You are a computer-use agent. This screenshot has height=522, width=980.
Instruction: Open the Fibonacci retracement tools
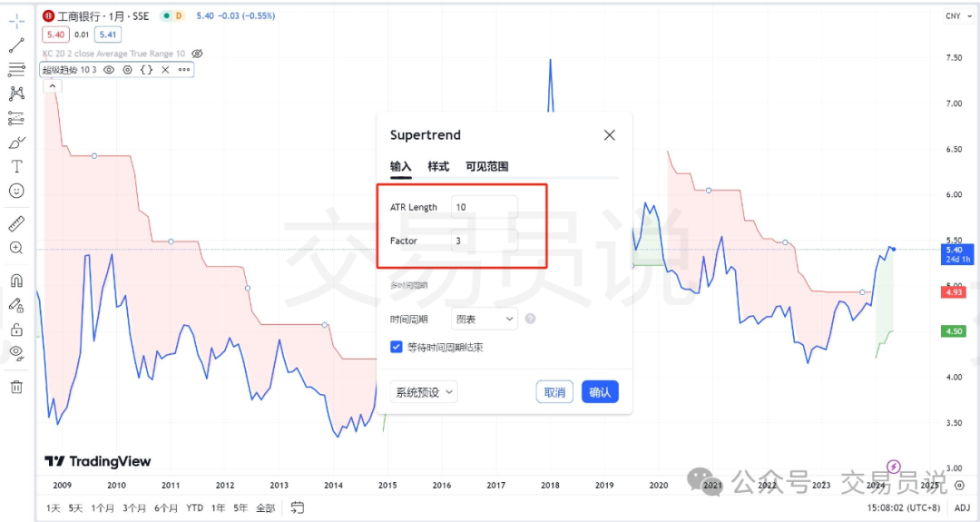tap(17, 69)
